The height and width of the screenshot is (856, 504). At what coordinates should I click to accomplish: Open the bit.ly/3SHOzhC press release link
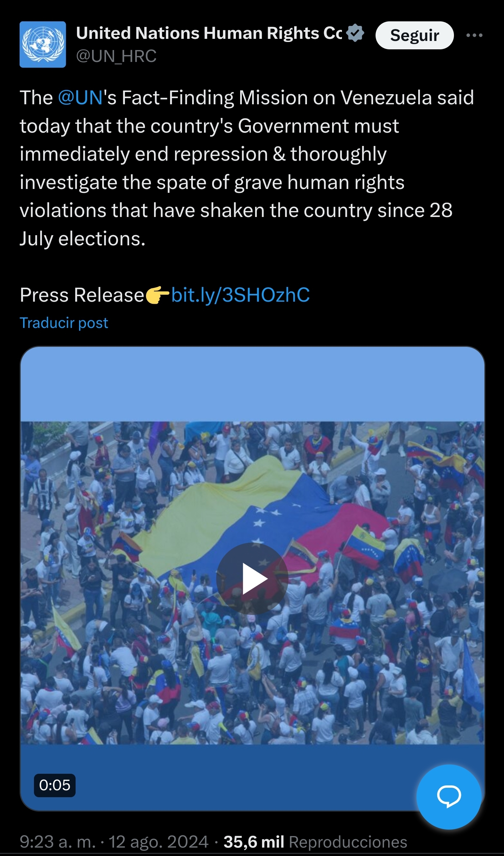pyautogui.click(x=240, y=295)
